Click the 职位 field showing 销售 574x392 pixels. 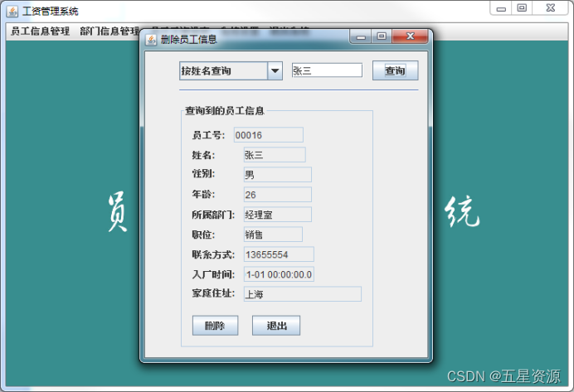[273, 235]
